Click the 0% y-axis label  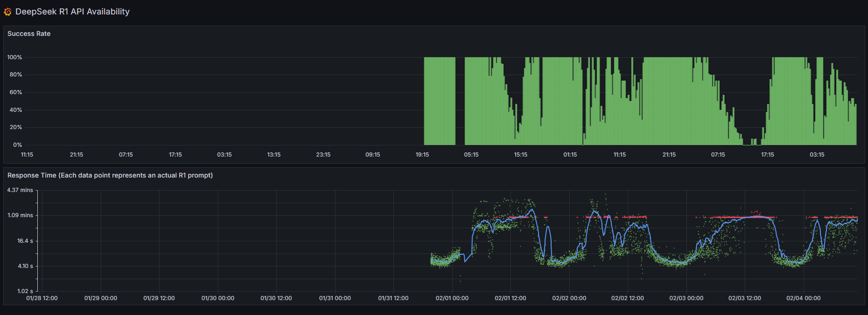(x=18, y=145)
